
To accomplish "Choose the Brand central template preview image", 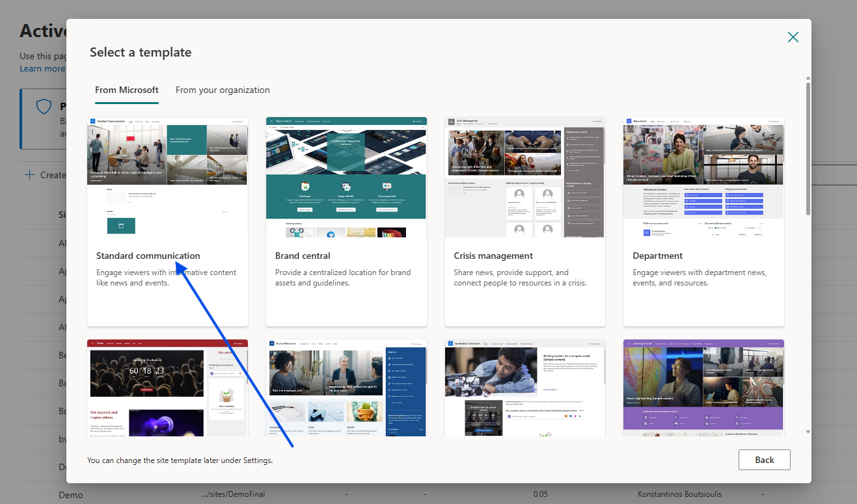I will tap(346, 177).
